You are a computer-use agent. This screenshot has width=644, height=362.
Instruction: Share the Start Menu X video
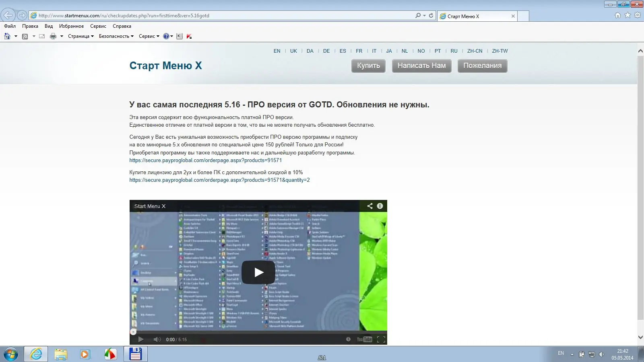pyautogui.click(x=370, y=206)
